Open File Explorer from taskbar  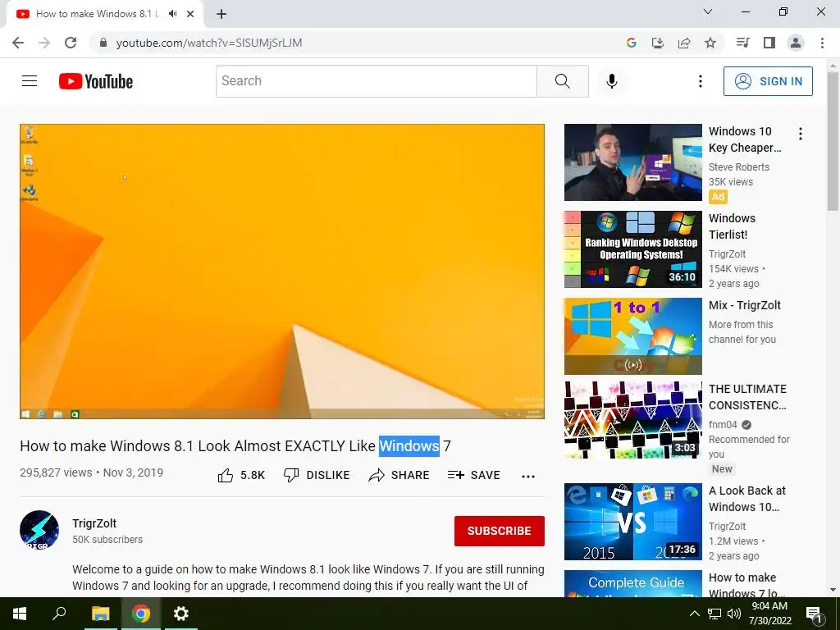[x=100, y=614]
